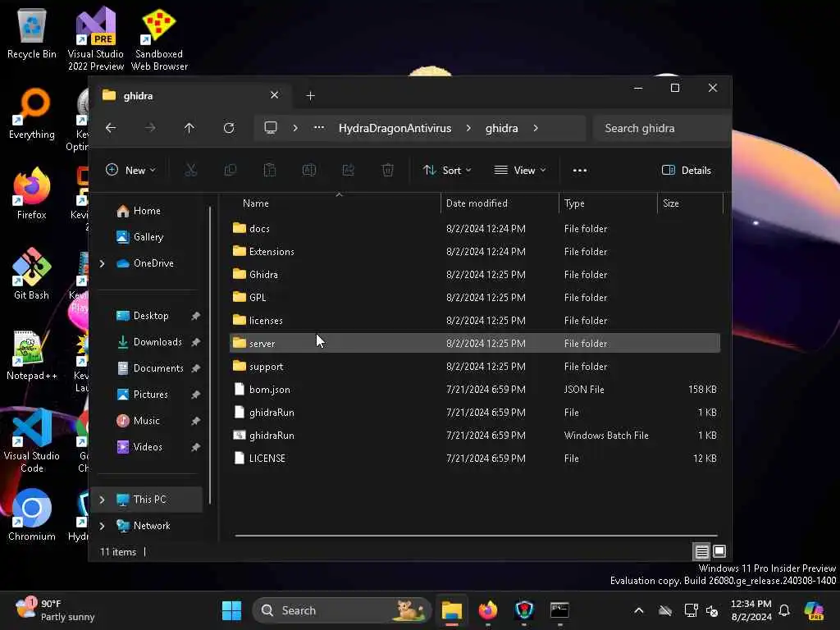Go back with the back arrow
Viewport: 840px width, 630px height.
tap(111, 128)
